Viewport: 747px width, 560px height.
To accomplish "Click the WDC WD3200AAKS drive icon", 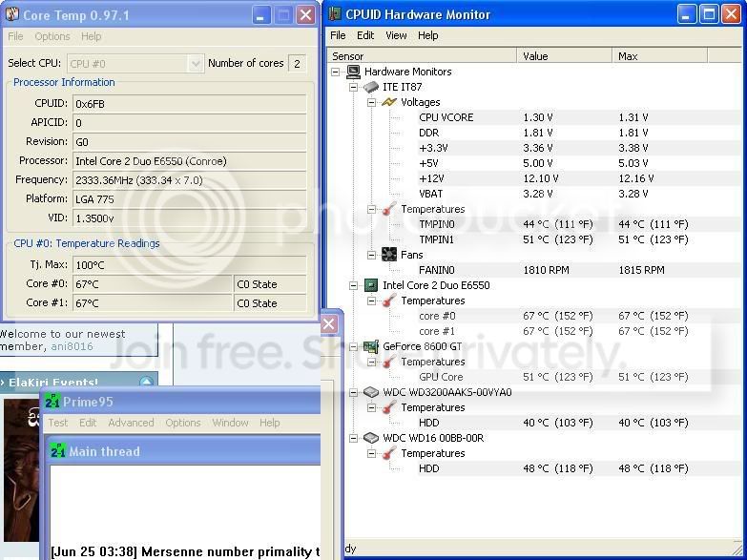I will point(371,392).
